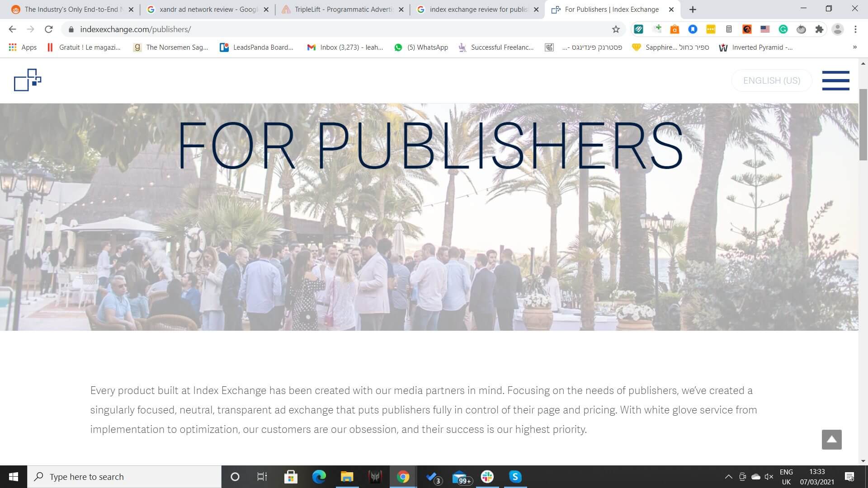
Task: Switch to Chrome on the taskbar
Action: pos(403,477)
